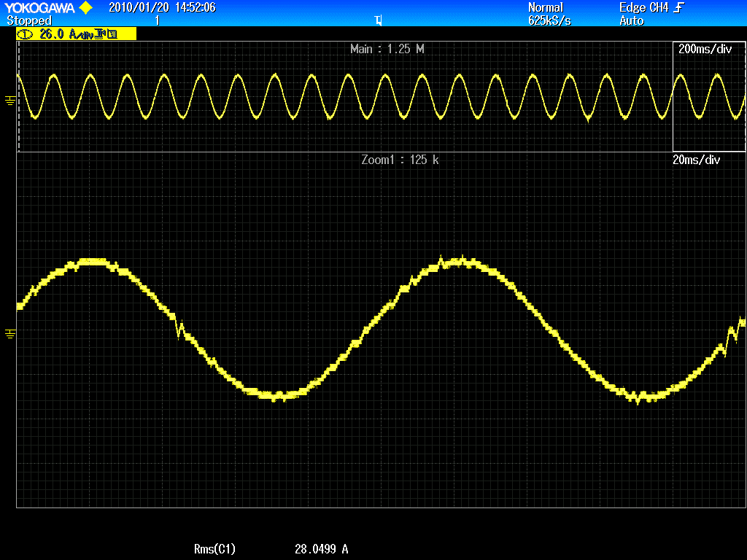Click the probe icon in channel 1 label

(112, 34)
